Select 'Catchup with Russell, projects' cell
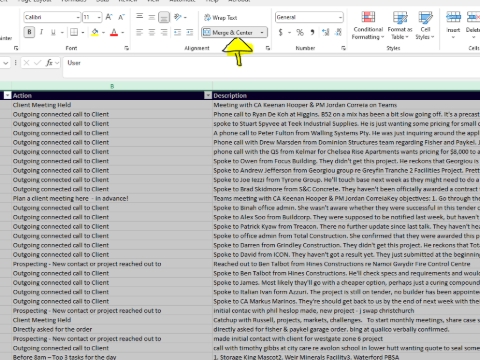The image size is (480, 360). coord(346,320)
